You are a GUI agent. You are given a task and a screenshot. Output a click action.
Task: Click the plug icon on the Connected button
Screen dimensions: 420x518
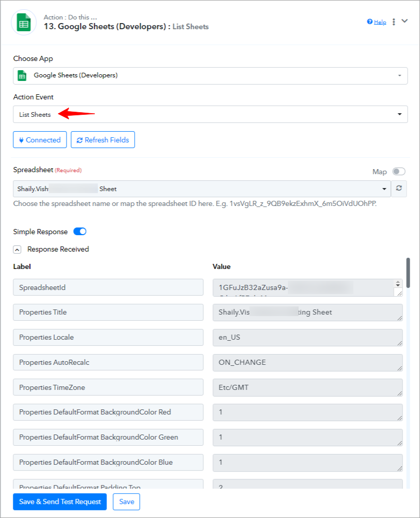[x=21, y=140]
